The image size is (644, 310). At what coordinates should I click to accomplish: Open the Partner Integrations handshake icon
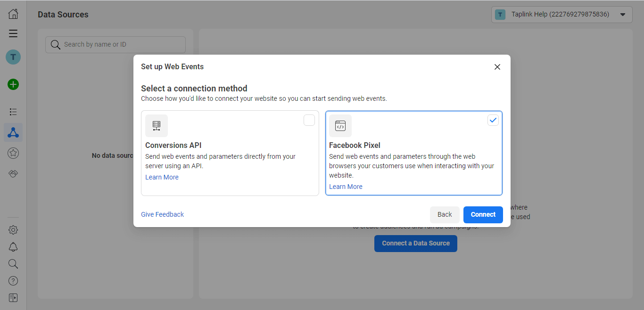pyautogui.click(x=13, y=174)
